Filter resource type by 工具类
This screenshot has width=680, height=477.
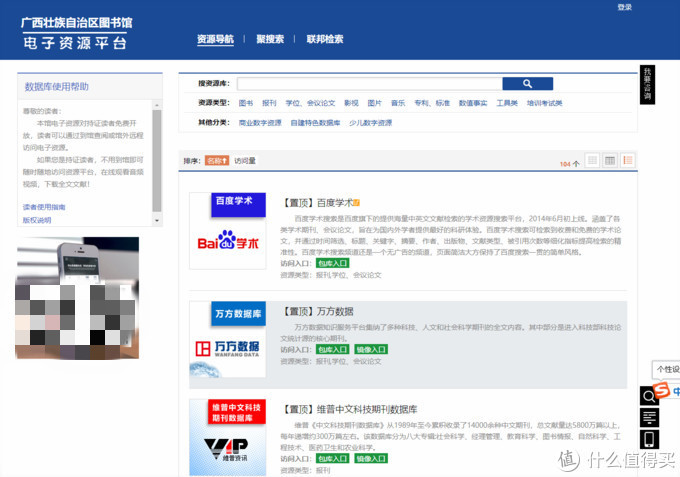(507, 103)
